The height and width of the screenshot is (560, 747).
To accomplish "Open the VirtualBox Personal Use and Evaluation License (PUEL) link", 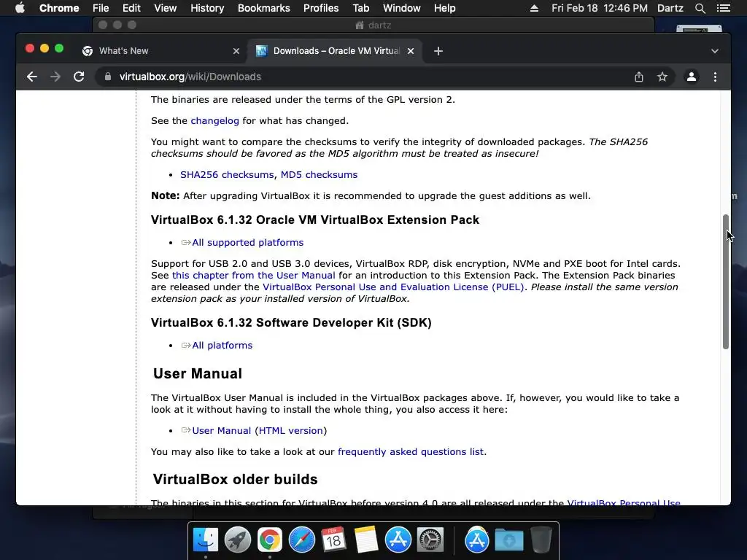I will tap(393, 287).
